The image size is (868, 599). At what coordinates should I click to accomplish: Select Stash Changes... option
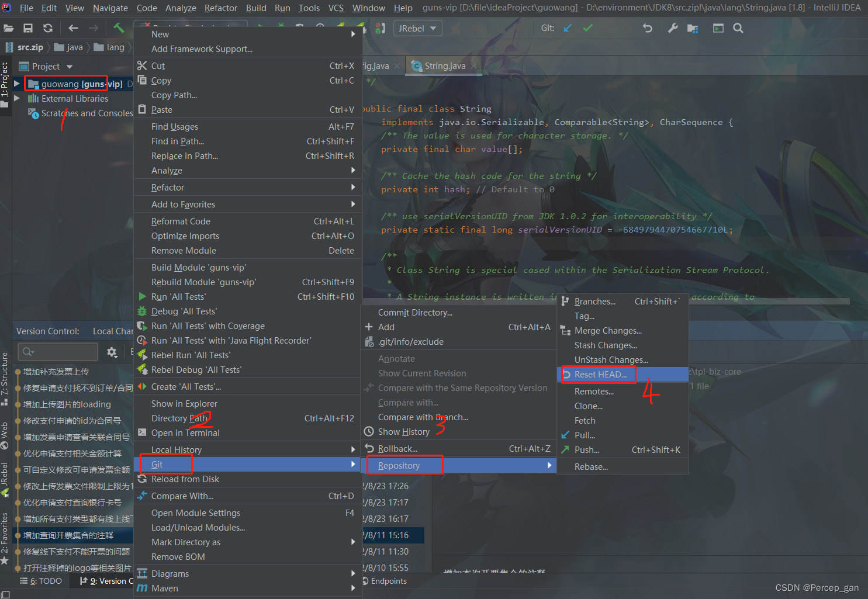[x=623, y=345]
